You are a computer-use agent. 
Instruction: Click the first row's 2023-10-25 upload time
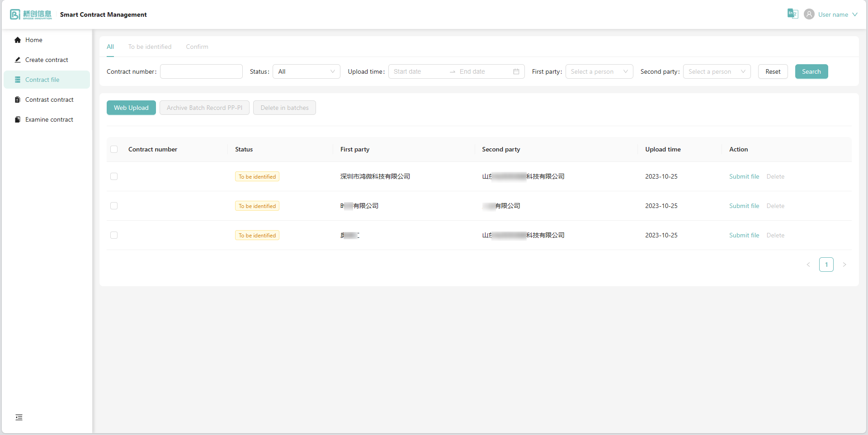[661, 176]
